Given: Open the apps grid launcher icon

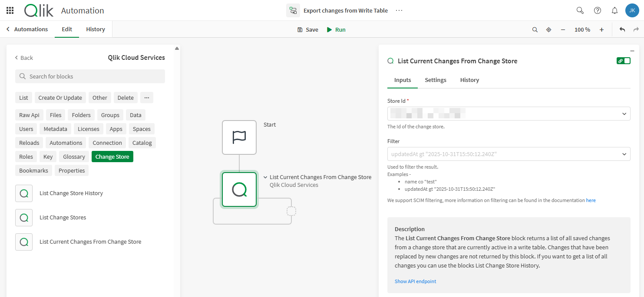Looking at the screenshot, I should 10,10.
